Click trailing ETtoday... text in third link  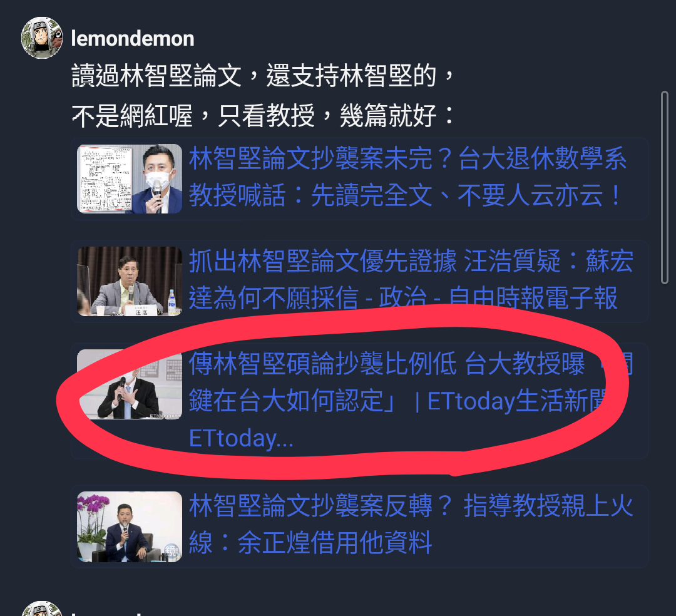tap(241, 438)
